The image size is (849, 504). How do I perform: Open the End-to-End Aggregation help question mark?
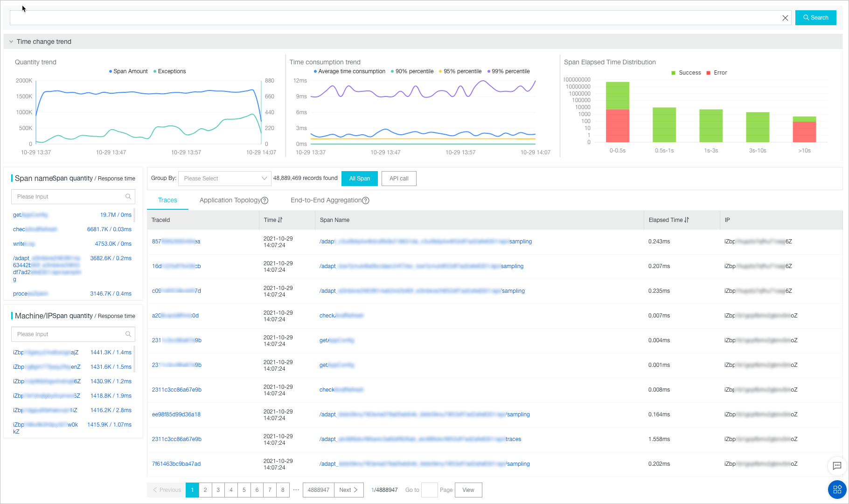pyautogui.click(x=365, y=200)
